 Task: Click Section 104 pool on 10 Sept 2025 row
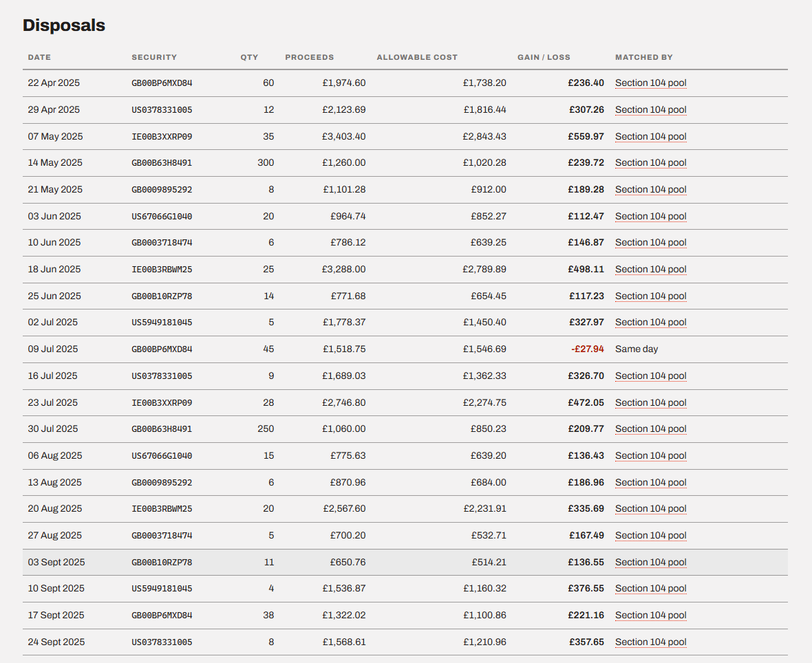[x=650, y=589]
